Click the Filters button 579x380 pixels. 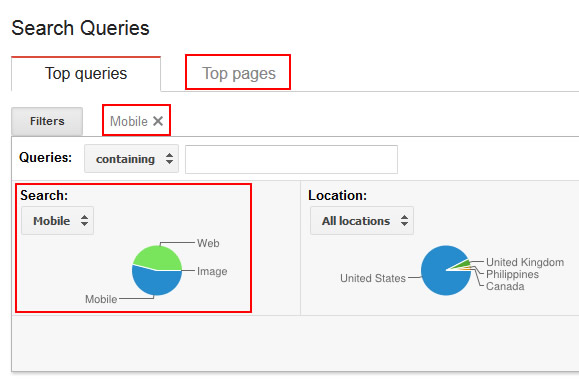click(47, 121)
